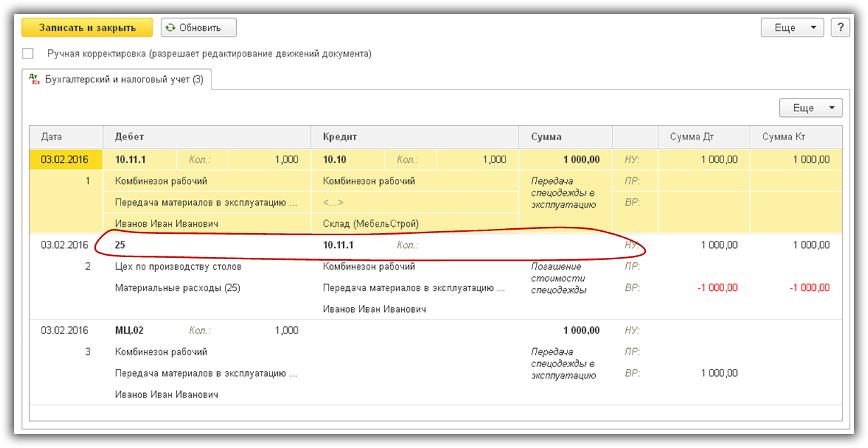Click the highlighted date '03.02.2016' in row 1
This screenshot has width=868, height=448.
[x=66, y=159]
